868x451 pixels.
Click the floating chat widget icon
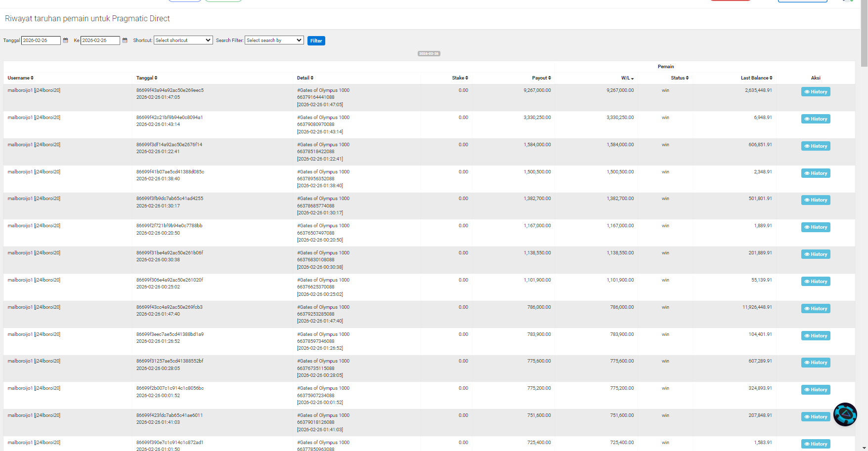pos(845,414)
